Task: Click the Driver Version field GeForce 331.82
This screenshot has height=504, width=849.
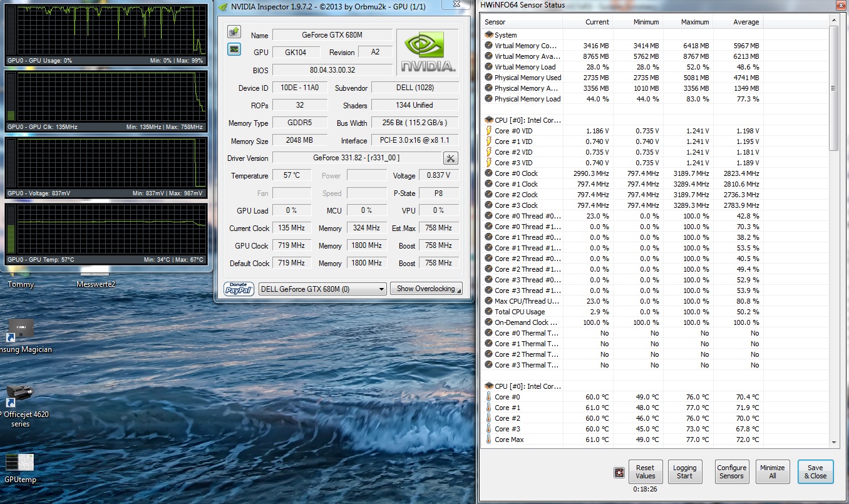Action: [356, 158]
